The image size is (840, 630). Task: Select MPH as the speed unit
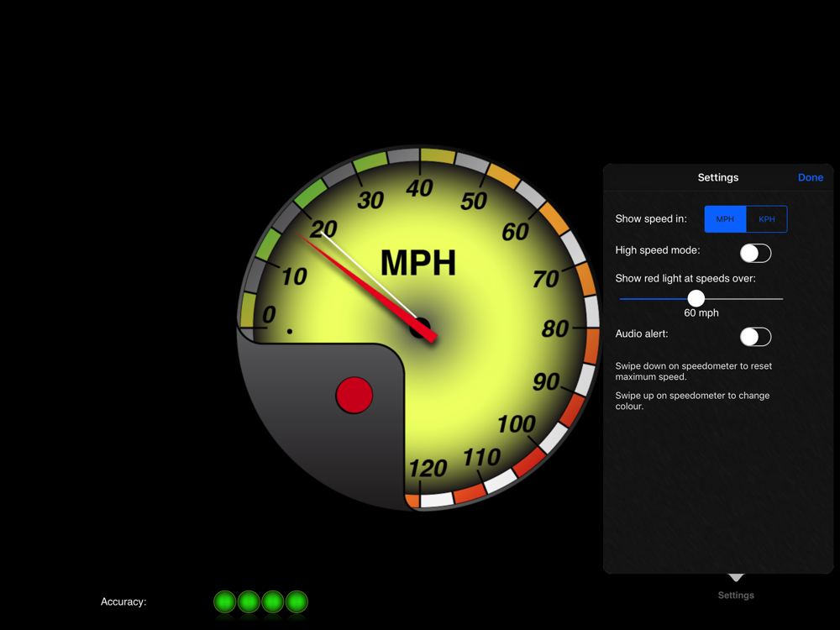click(x=725, y=219)
